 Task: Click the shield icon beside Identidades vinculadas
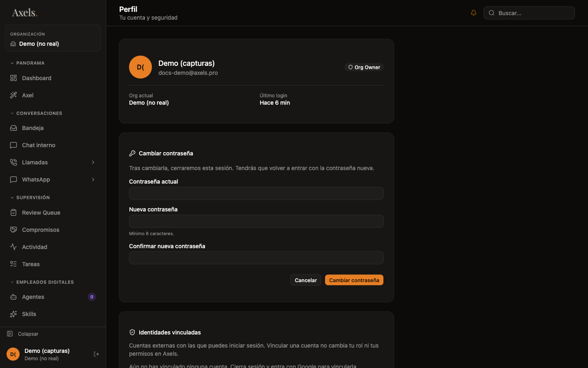coord(132,332)
